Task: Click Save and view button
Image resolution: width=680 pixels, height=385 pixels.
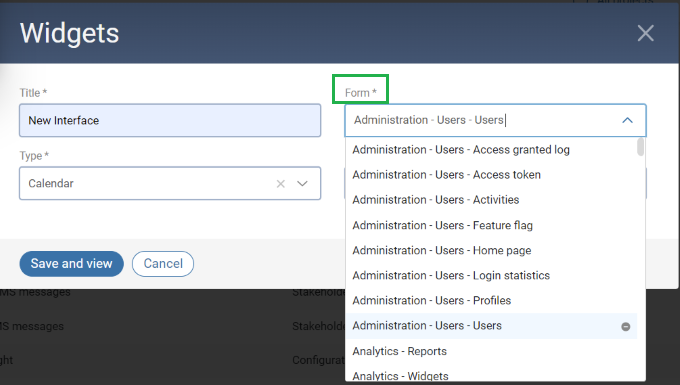Action: tap(72, 264)
